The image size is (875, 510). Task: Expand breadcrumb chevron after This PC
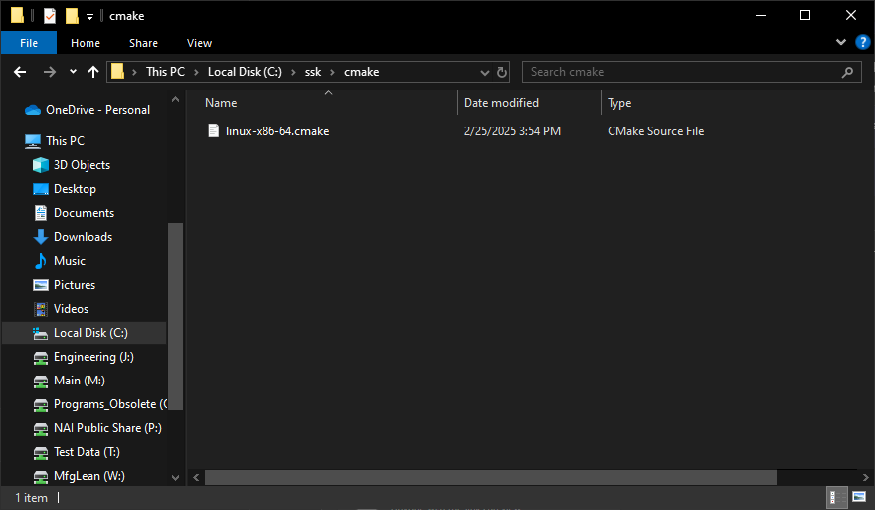[196, 72]
